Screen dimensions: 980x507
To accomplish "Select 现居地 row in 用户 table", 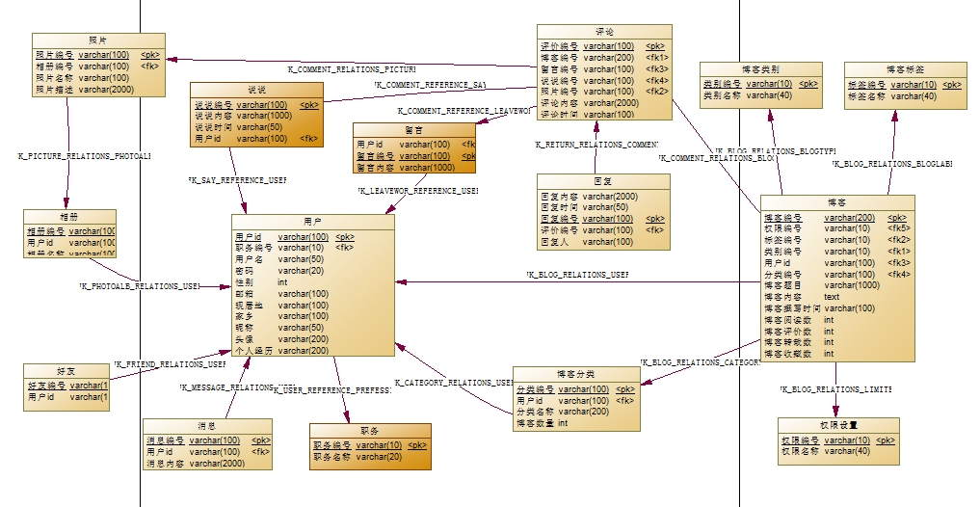I will (282, 306).
